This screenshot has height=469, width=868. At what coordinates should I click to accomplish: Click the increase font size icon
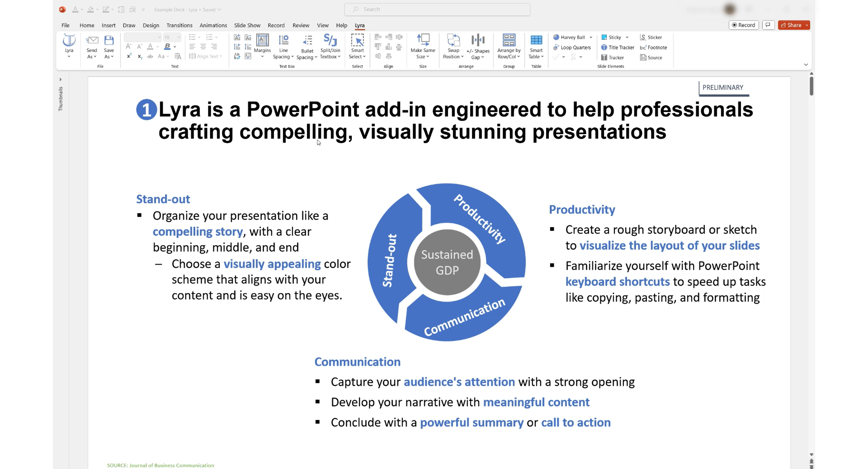(128, 47)
